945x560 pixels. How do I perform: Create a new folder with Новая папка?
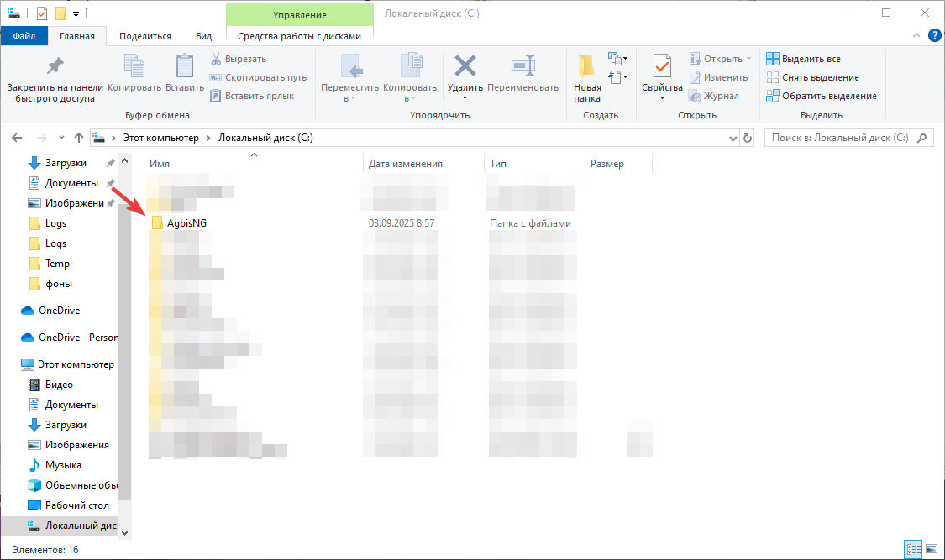coord(587,78)
